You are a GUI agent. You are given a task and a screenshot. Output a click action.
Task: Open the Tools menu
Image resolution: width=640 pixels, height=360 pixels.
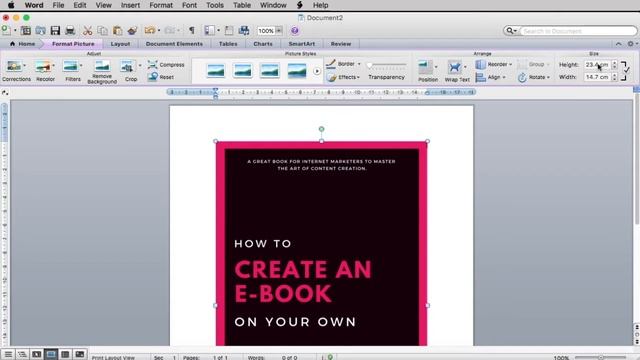pyautogui.click(x=215, y=5)
